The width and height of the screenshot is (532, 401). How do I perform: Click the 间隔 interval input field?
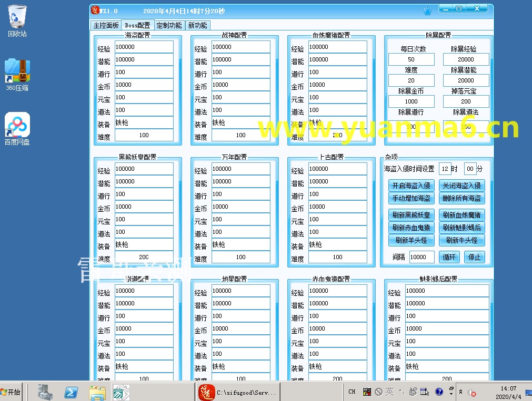(421, 257)
